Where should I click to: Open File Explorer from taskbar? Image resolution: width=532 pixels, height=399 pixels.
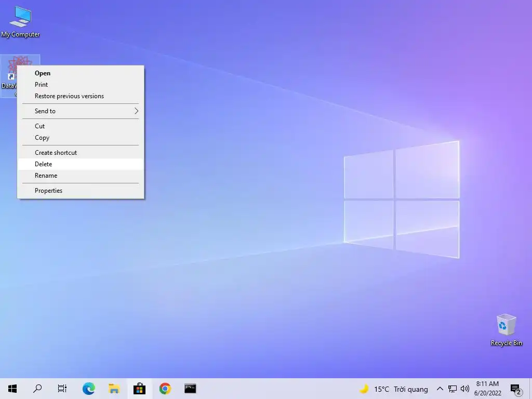pos(114,389)
